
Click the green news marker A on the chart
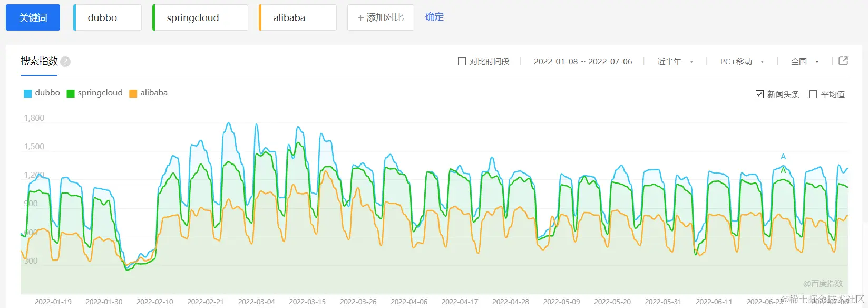[x=783, y=170]
